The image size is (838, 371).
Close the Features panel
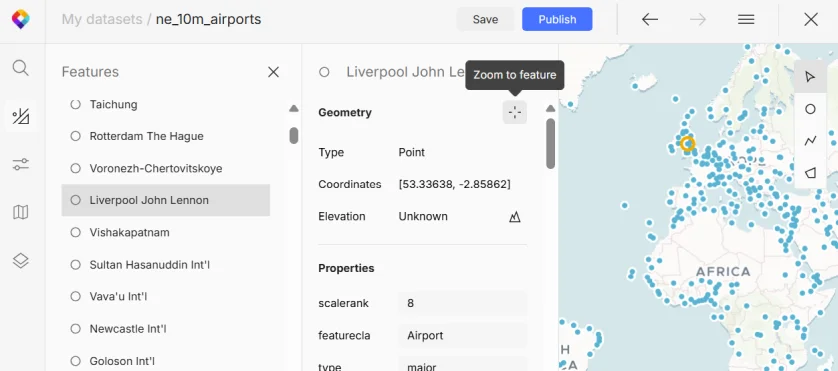click(273, 72)
